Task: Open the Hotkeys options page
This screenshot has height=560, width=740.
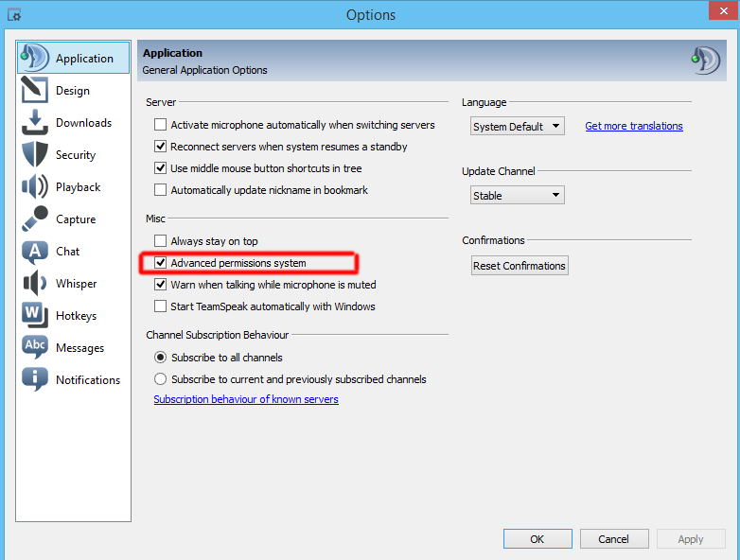Action: tap(73, 315)
